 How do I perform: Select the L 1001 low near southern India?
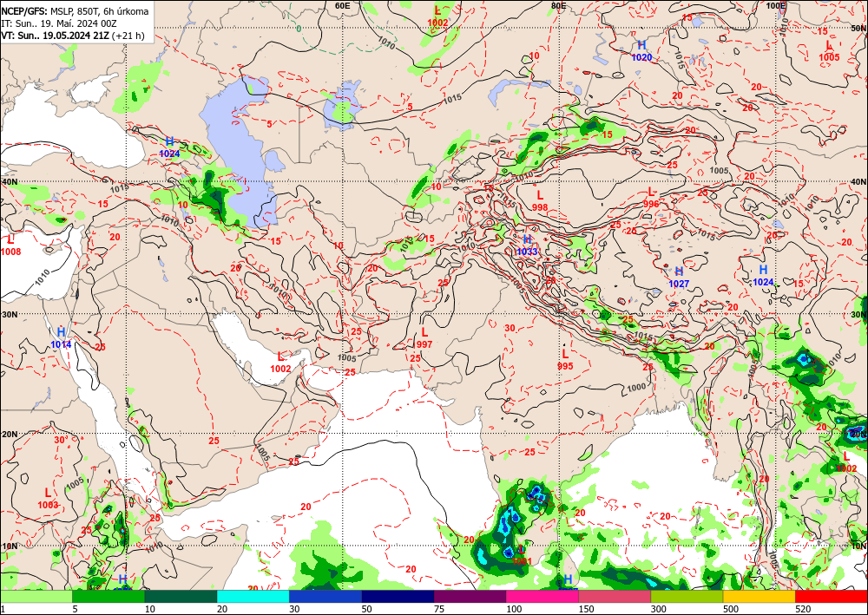[x=522, y=555]
